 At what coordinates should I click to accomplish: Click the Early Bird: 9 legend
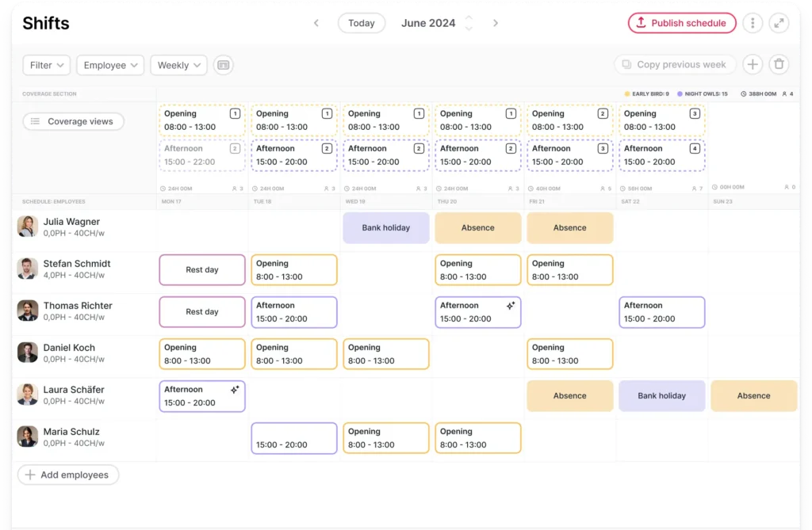click(646, 93)
